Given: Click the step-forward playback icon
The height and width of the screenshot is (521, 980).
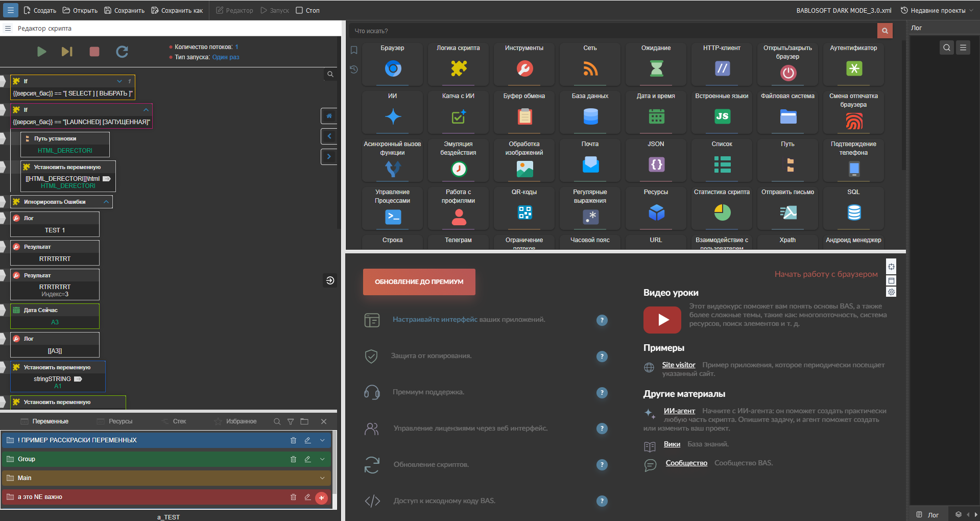Looking at the screenshot, I should pyautogui.click(x=67, y=52).
